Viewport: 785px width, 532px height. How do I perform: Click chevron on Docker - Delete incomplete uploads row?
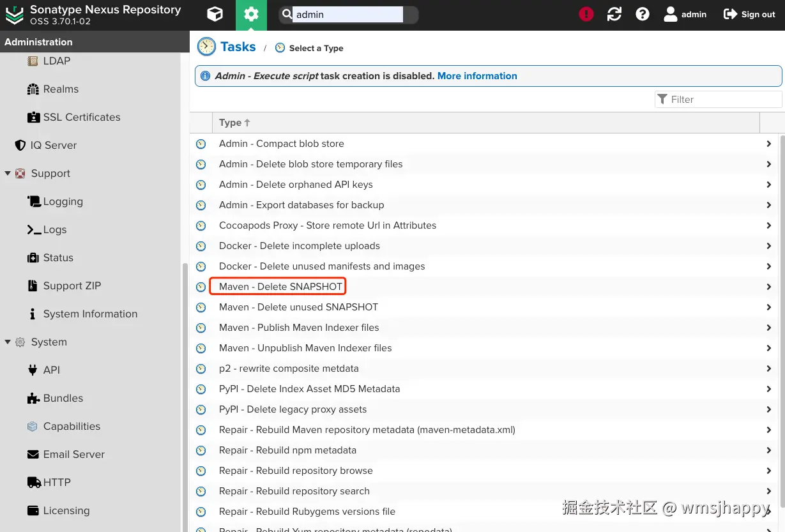pyautogui.click(x=768, y=246)
